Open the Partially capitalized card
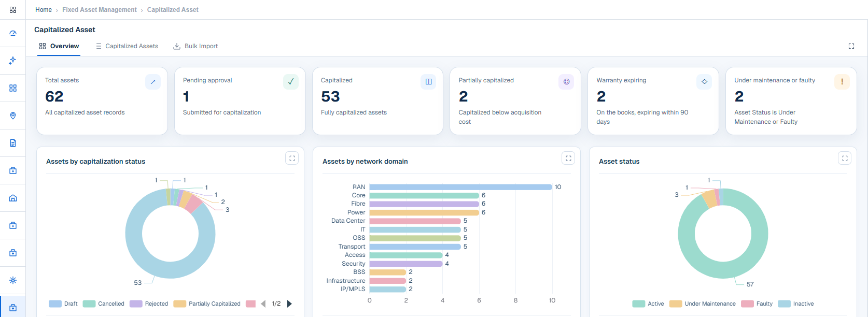The height and width of the screenshot is (317, 868). point(515,101)
